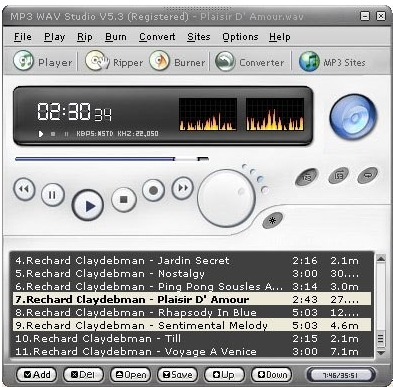
Task: Click the first oval playlist mode button
Action: pyautogui.click(x=307, y=177)
